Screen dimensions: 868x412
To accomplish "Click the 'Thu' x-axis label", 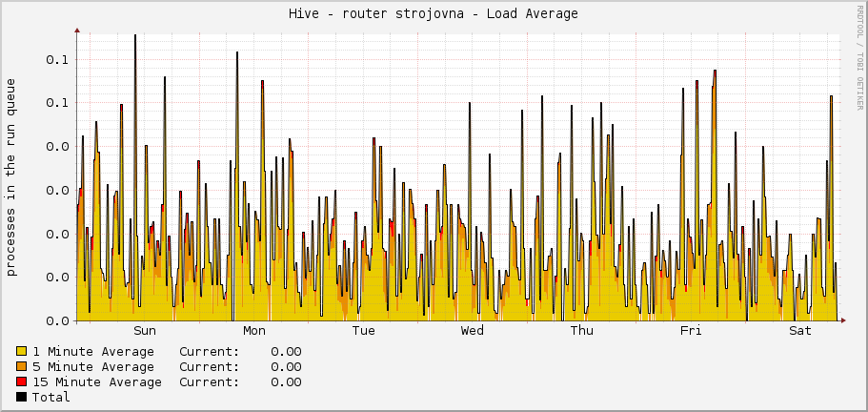I will pyautogui.click(x=582, y=331).
